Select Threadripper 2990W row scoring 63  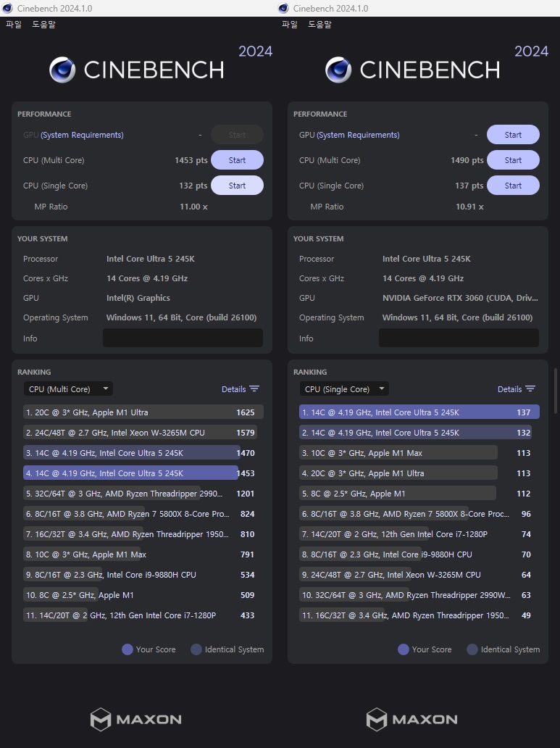coord(419,595)
